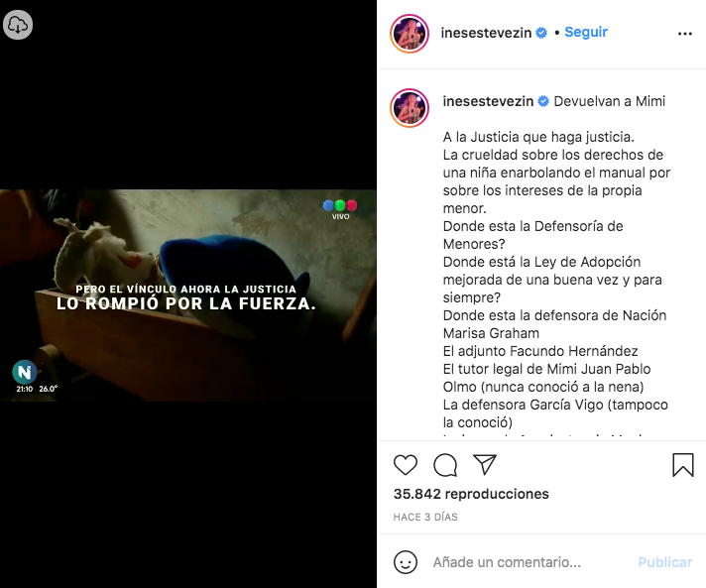Click the Publicar button
Viewport: 706px width, 588px height.
click(x=665, y=562)
